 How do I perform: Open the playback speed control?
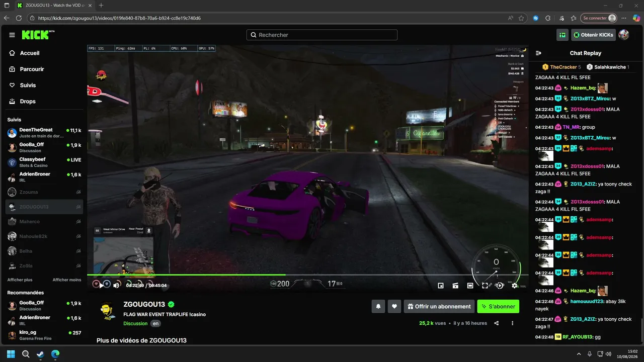click(x=500, y=286)
